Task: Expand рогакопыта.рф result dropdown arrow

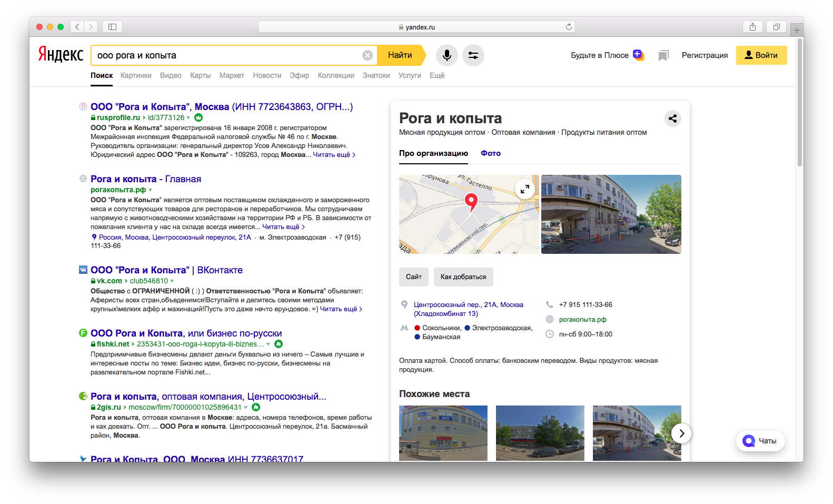Action: tap(151, 190)
